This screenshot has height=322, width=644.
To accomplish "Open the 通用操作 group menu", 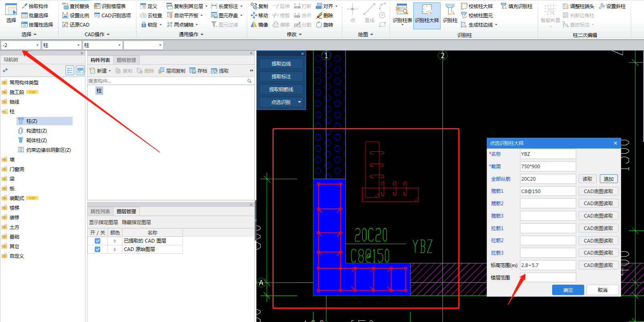I will (191, 35).
